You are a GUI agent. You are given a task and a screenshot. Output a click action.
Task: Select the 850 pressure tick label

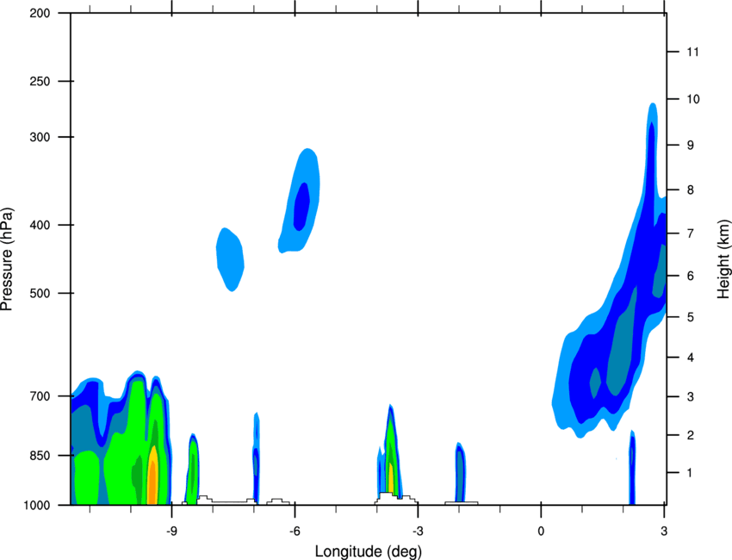pos(40,456)
